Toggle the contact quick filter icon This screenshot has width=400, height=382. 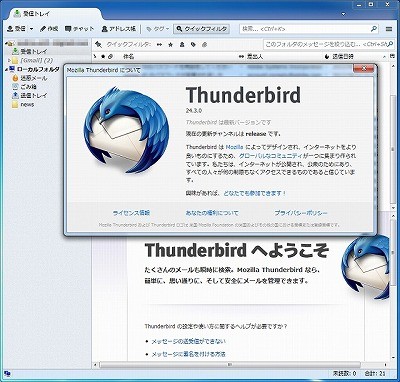182,44
